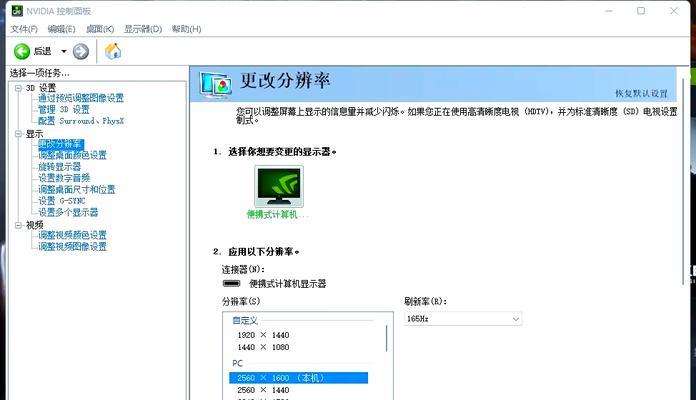Select 更改分辨率 in the task tree

coord(60,144)
